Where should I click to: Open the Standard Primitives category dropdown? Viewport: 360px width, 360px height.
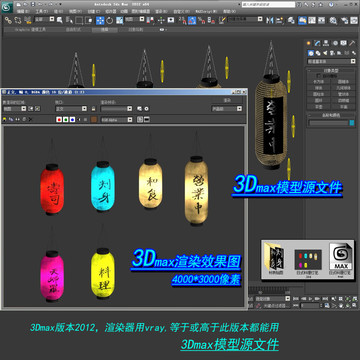[331, 61]
